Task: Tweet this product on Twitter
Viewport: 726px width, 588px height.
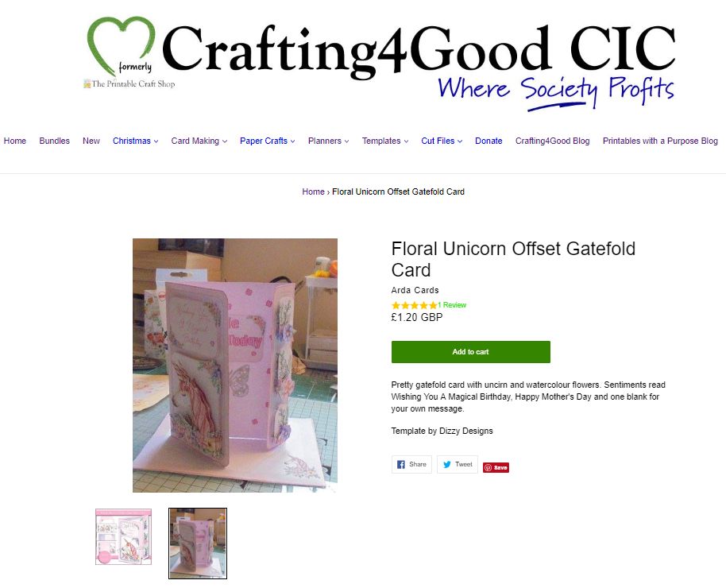Action: 458,464
